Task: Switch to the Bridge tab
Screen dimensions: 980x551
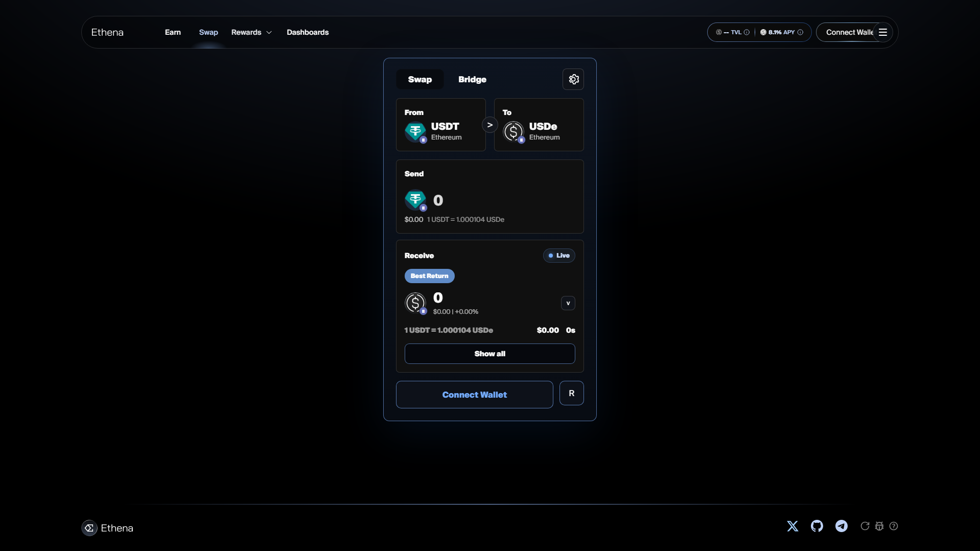Action: coord(472,79)
